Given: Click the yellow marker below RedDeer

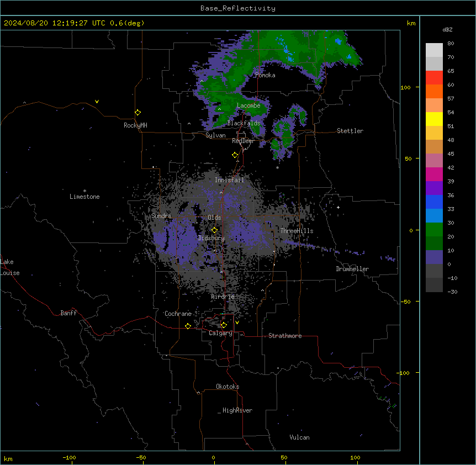Looking at the screenshot, I should (x=235, y=155).
